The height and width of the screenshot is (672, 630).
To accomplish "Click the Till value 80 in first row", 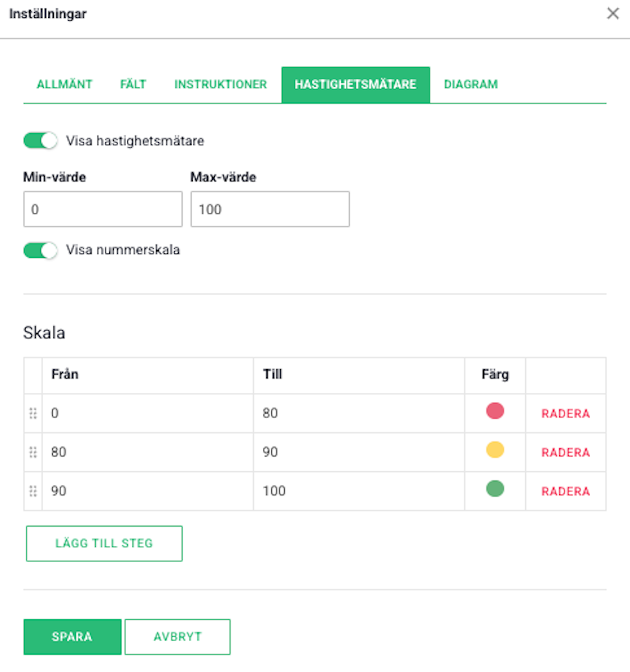I will click(x=270, y=413).
